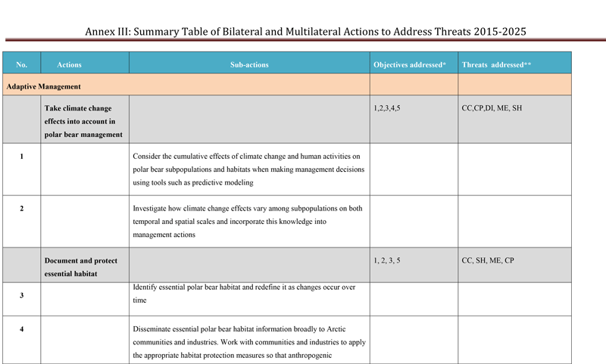Click "Take climate change effects into account" action
This screenshot has width=606, height=364.
pyautogui.click(x=83, y=121)
